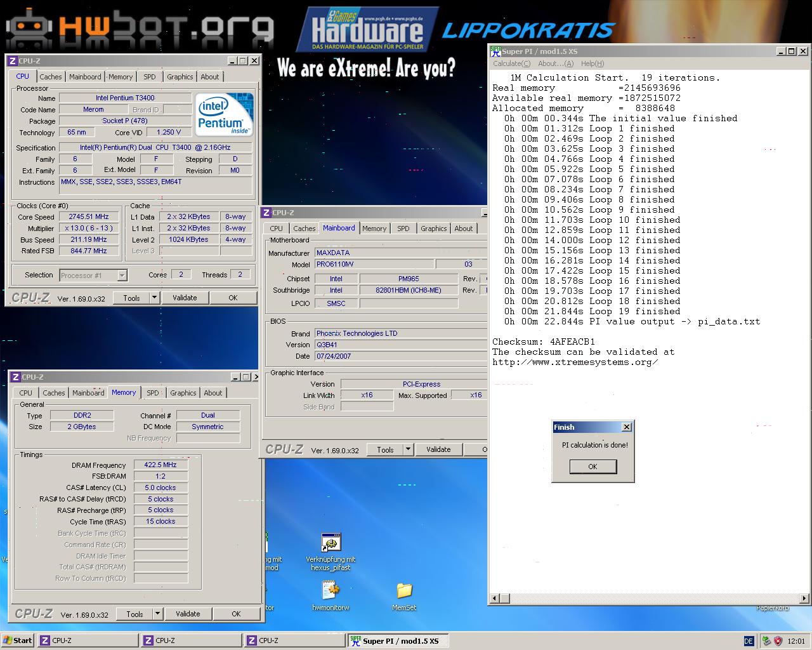Click Super PI horizontal scrollbar left arrow
812x650 pixels.
pyautogui.click(x=495, y=598)
